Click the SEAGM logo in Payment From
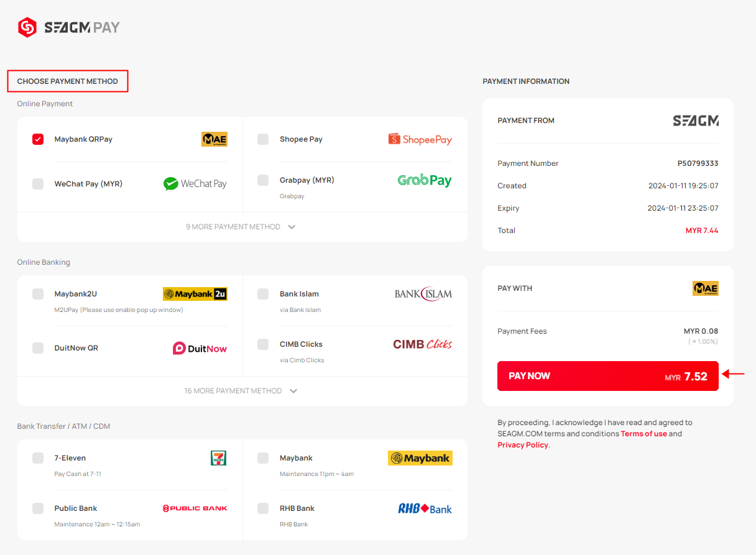The image size is (756, 555). pyautogui.click(x=696, y=121)
